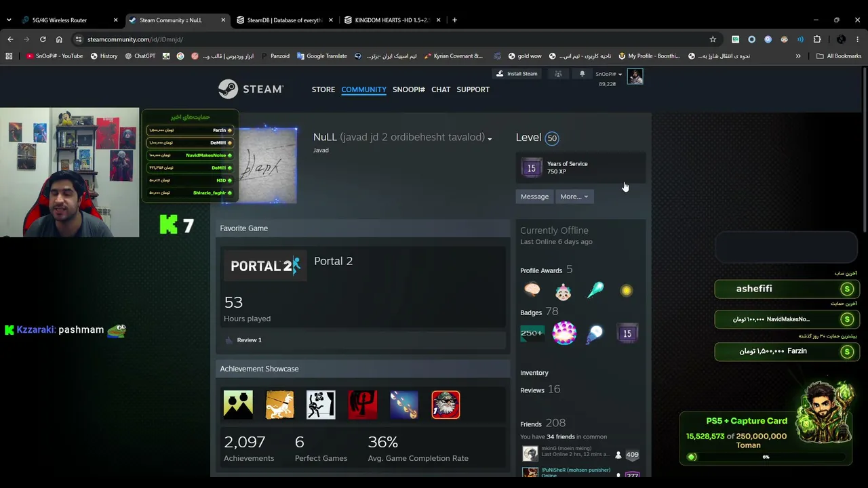The width and height of the screenshot is (868, 488).
Task: Click the Portal 2 game banner
Action: (265, 265)
